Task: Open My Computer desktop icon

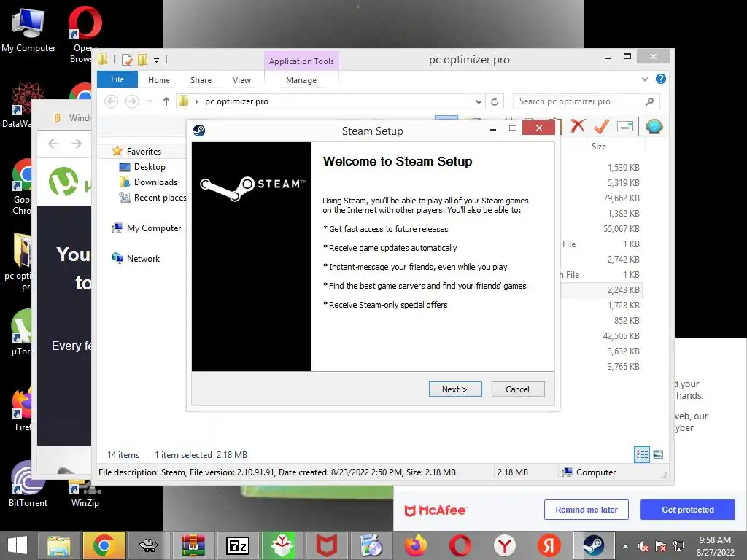Action: (x=28, y=29)
